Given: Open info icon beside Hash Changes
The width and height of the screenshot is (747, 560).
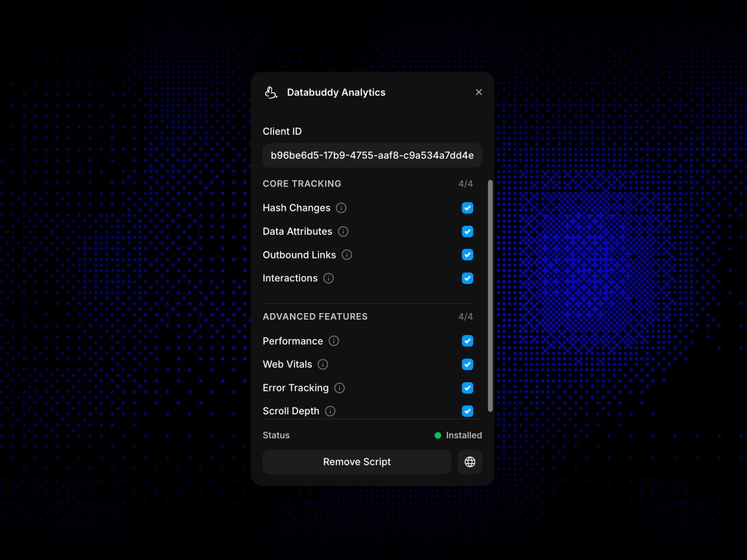Looking at the screenshot, I should point(341,208).
